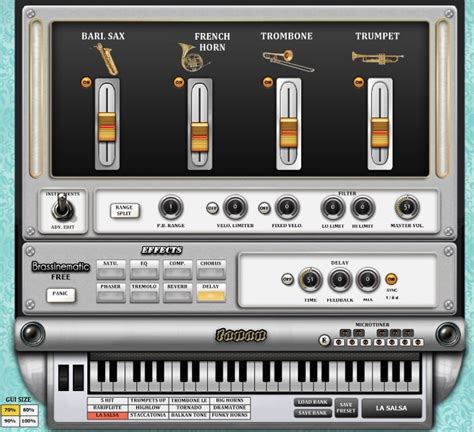This screenshot has width=474, height=432.
Task: Open the EQ effect tab
Action: (144, 270)
